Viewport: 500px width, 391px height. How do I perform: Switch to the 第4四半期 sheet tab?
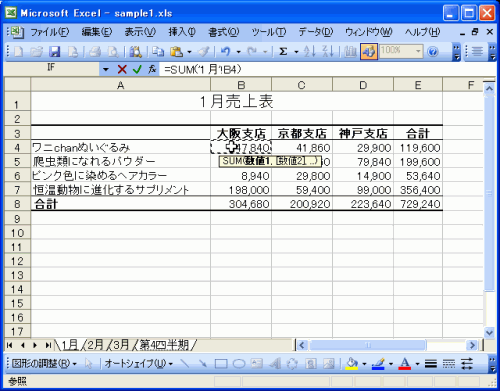[164, 345]
